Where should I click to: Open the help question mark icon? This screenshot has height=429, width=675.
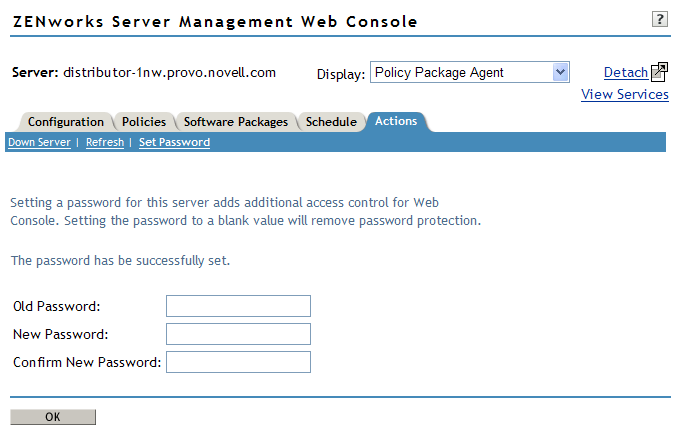(x=660, y=19)
